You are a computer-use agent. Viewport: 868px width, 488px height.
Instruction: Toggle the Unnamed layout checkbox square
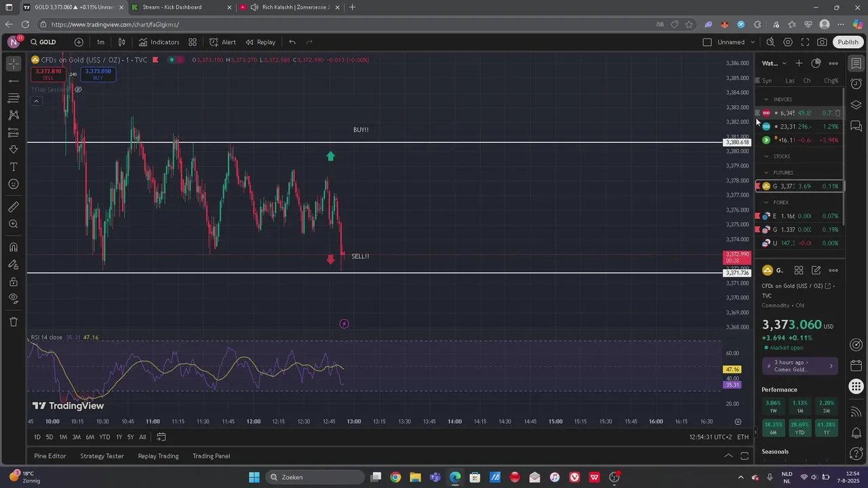click(707, 42)
